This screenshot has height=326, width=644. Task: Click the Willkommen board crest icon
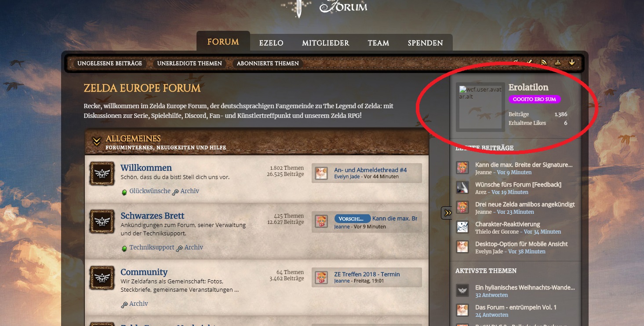pos(102,173)
